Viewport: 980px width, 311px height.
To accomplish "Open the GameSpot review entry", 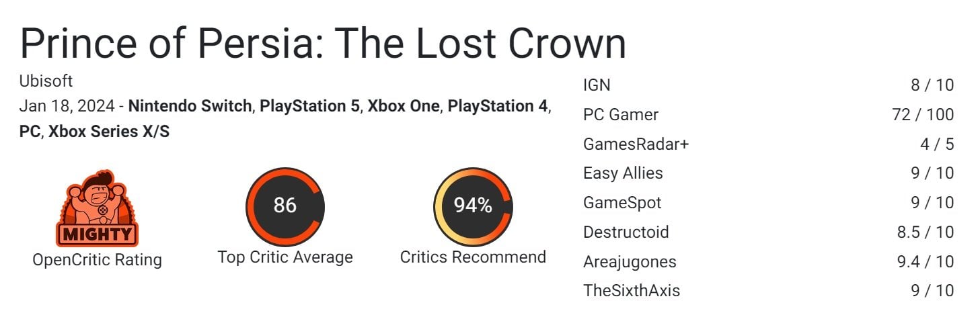I will coord(768,203).
